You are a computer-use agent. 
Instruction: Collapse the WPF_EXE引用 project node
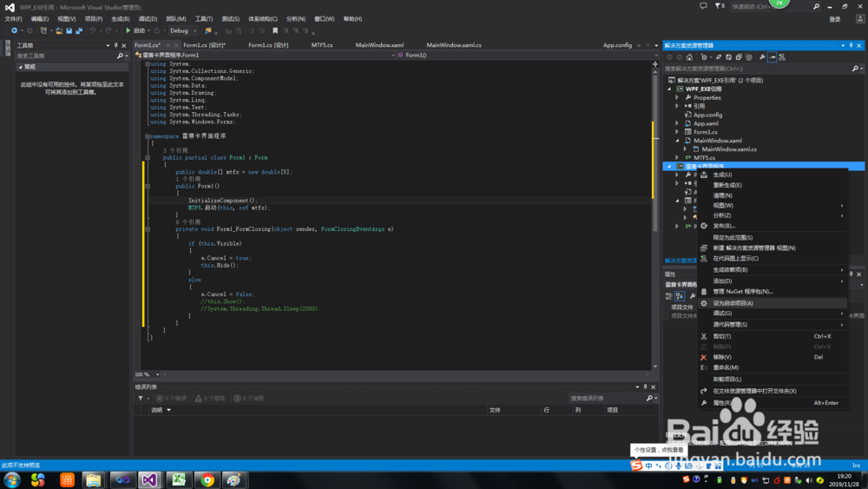(x=669, y=89)
